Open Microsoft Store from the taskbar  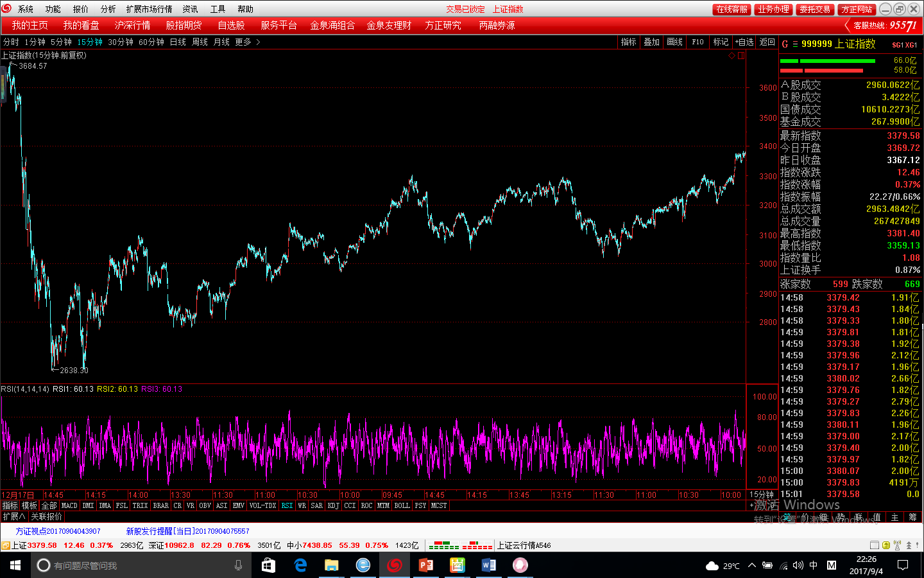point(268,565)
